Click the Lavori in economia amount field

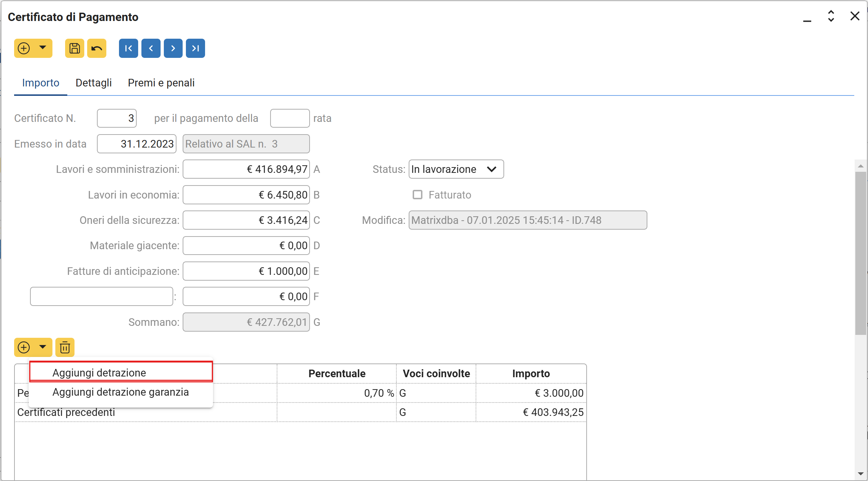pos(246,195)
